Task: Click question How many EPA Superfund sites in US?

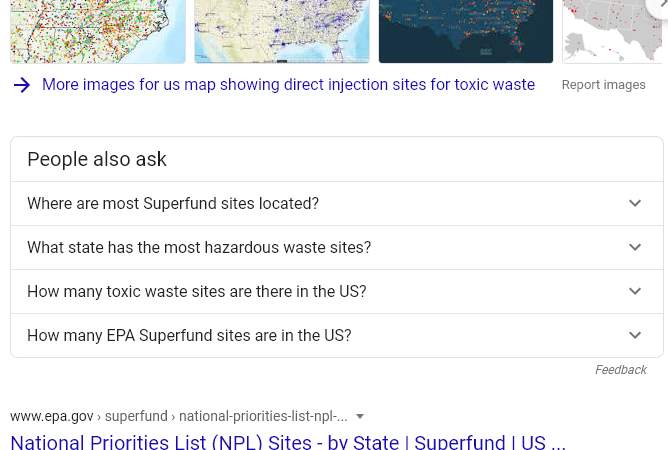Action: point(190,335)
